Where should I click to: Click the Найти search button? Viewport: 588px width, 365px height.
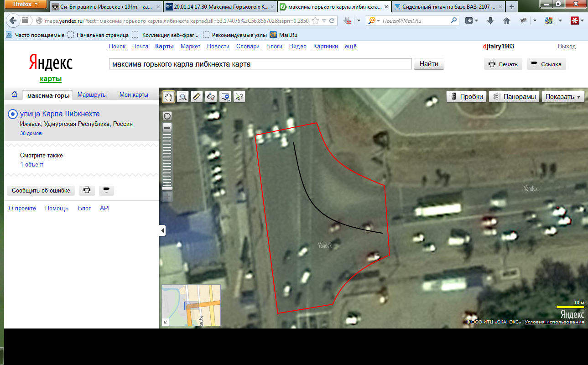[x=429, y=64]
